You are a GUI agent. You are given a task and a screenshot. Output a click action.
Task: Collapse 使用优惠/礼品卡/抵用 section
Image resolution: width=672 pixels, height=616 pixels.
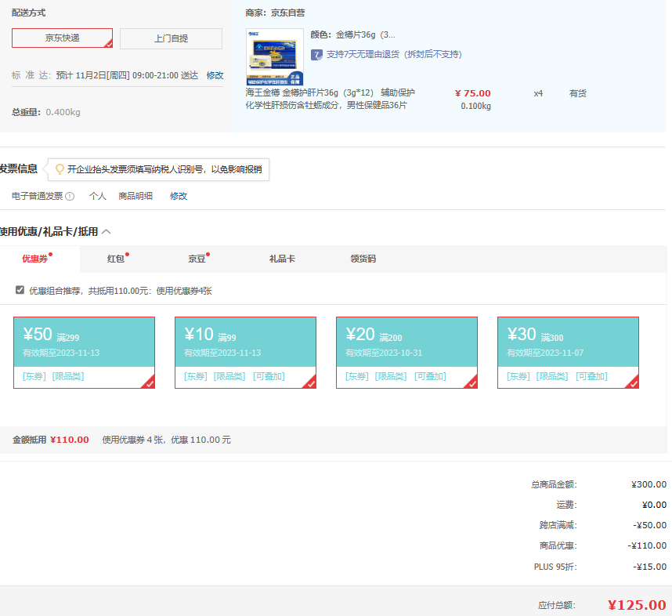[x=107, y=232]
